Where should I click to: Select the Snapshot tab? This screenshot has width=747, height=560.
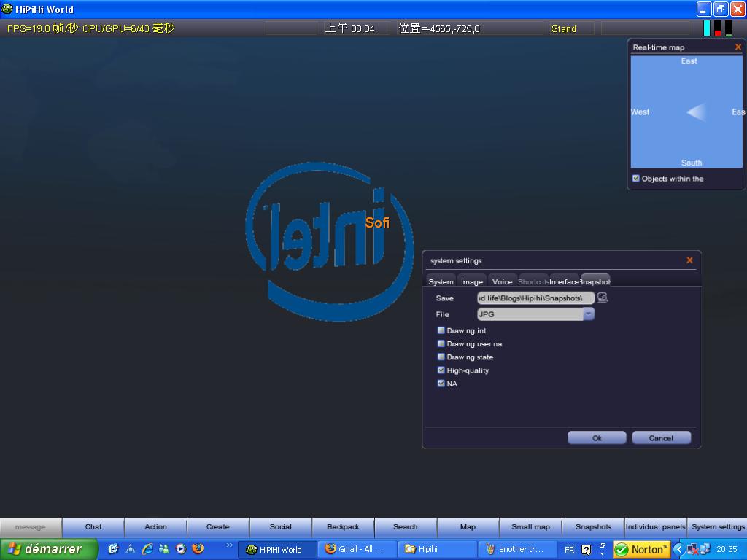click(595, 281)
